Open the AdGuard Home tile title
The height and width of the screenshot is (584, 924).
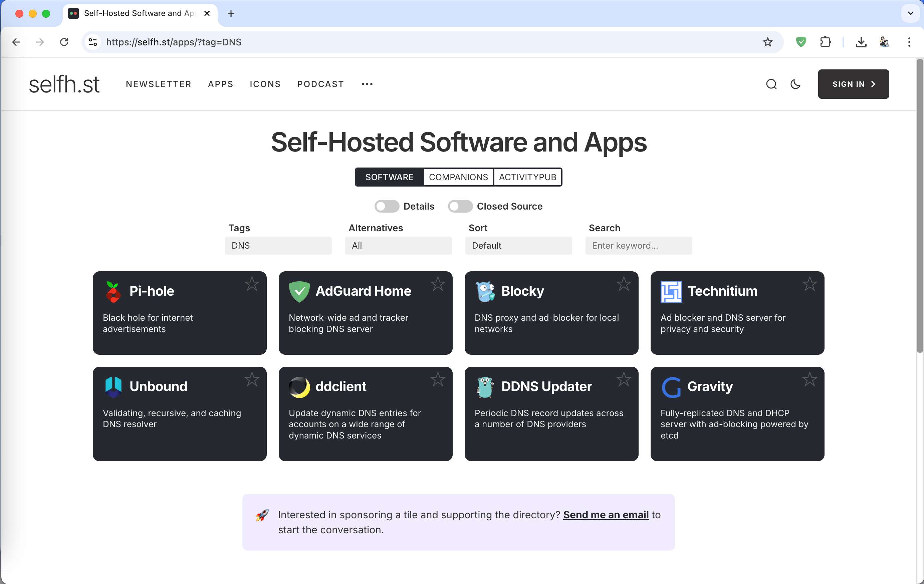coord(363,291)
